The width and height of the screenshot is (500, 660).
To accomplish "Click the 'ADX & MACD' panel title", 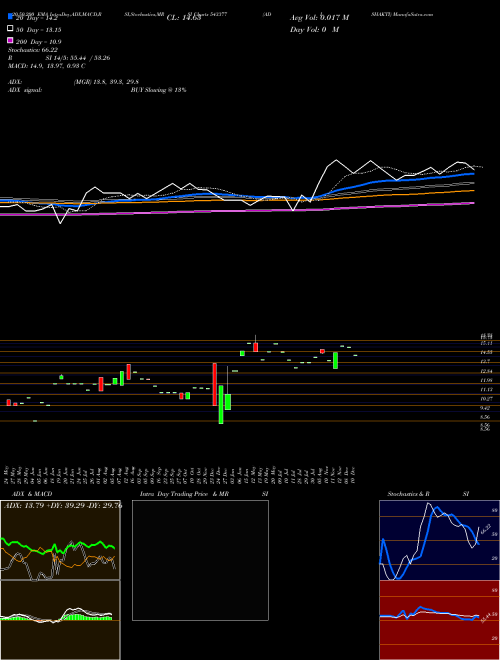I will (32, 494).
